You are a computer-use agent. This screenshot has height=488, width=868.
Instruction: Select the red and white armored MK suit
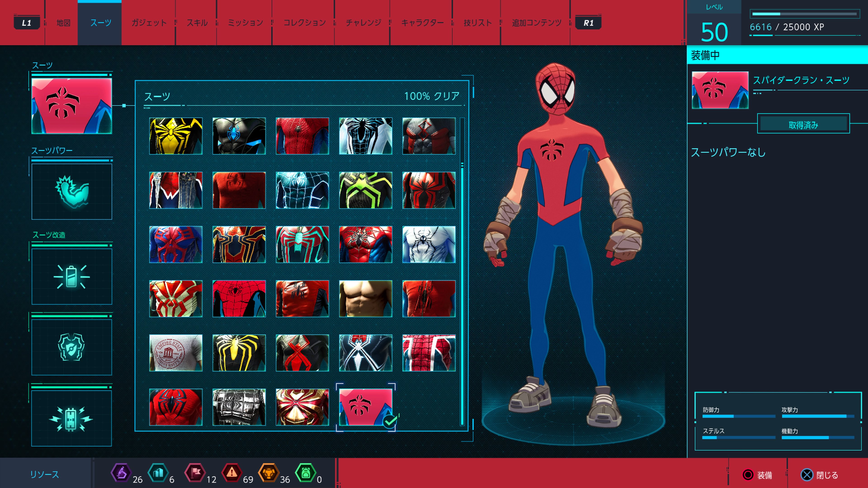(x=176, y=299)
